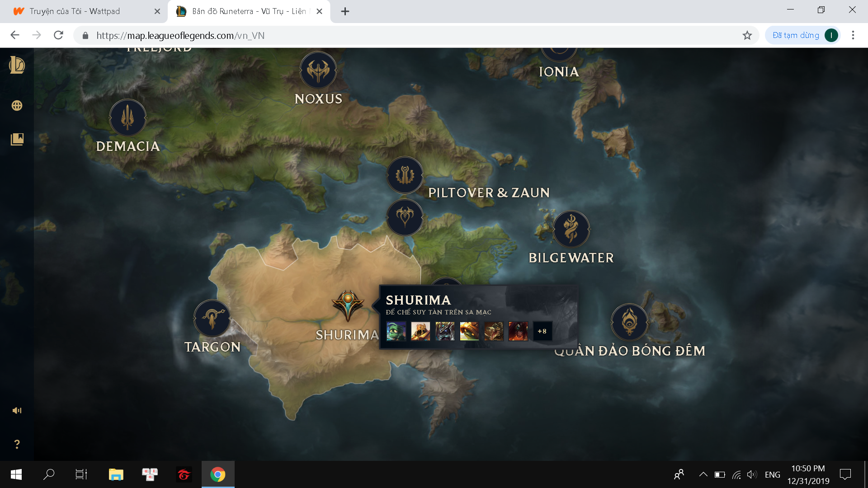Image resolution: width=868 pixels, height=488 pixels.
Task: Show hidden system tray icons
Action: coord(703,474)
